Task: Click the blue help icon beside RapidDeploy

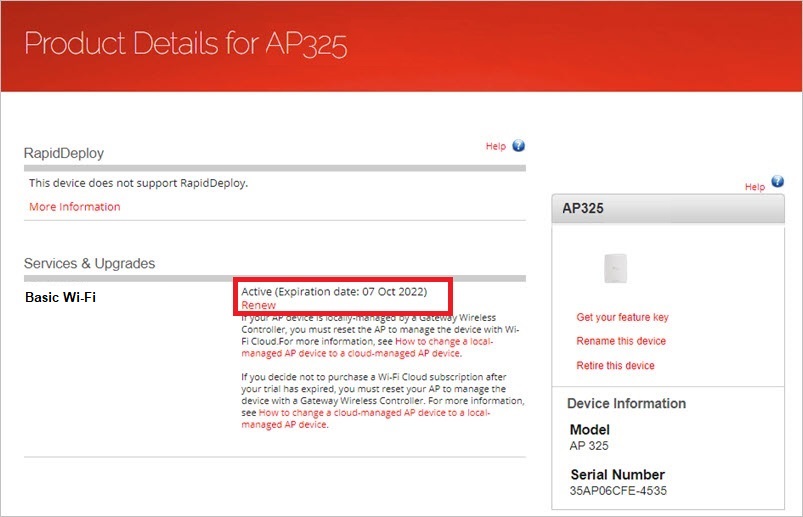Action: coord(518,146)
